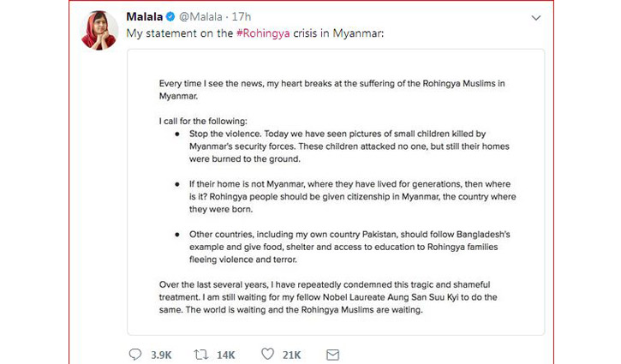This screenshot has height=364, width=621.
Task: Click the retweet arrows icon
Action: (x=200, y=354)
